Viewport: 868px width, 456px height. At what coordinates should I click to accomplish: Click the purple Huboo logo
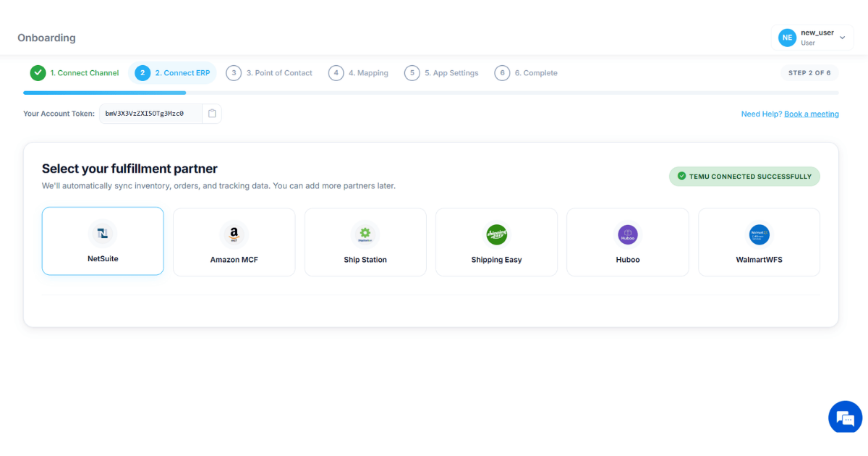click(628, 235)
